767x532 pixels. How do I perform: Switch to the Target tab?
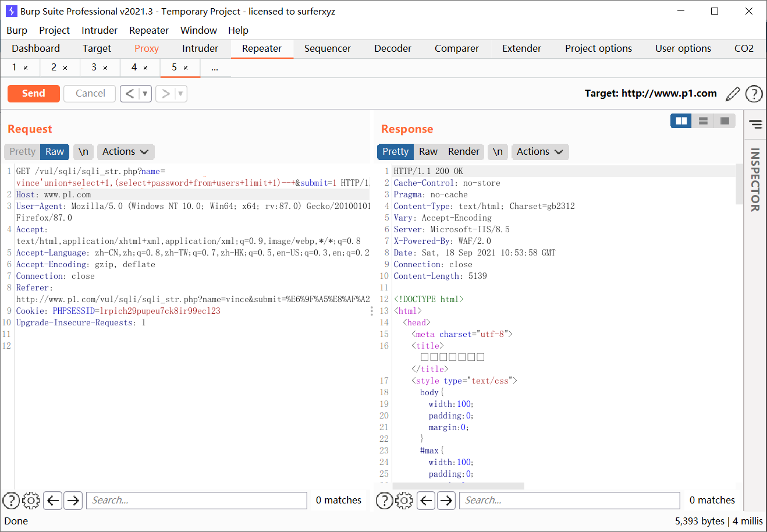(x=97, y=49)
